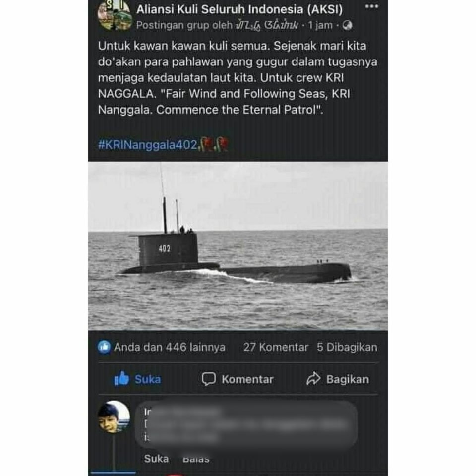Image resolution: width=476 pixels, height=476 pixels.
Task: Show who reacted: Anda dan 446 lainnya
Action: (x=170, y=347)
